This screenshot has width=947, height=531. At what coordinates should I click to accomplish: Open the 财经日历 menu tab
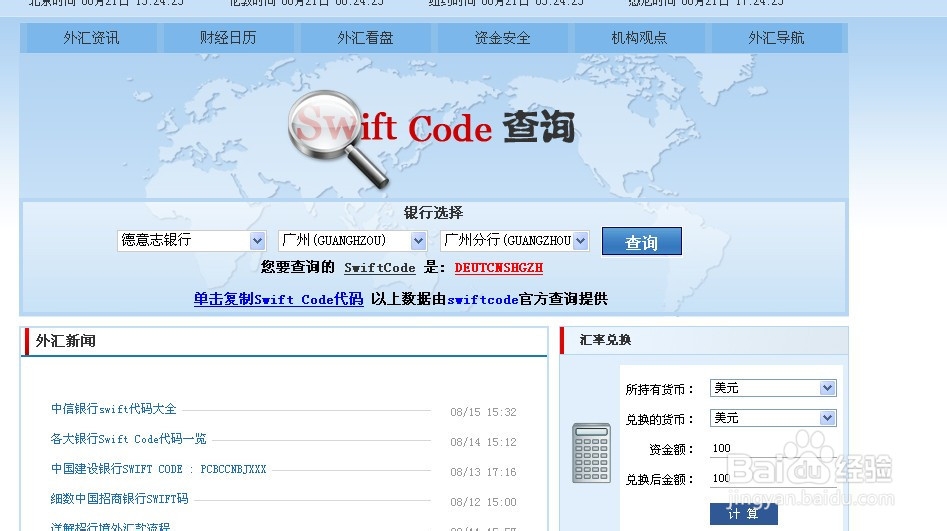coord(228,38)
